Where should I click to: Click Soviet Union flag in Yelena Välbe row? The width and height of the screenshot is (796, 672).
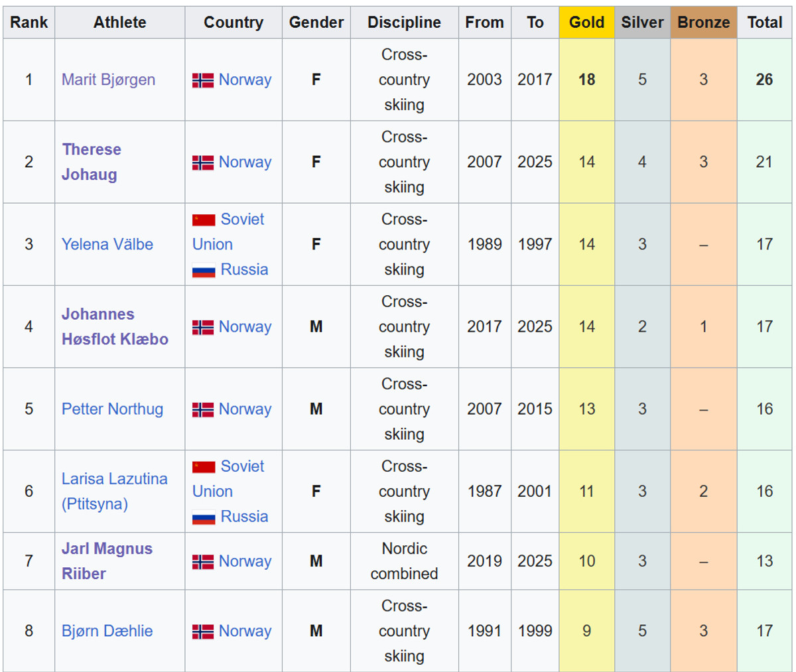coord(204,220)
